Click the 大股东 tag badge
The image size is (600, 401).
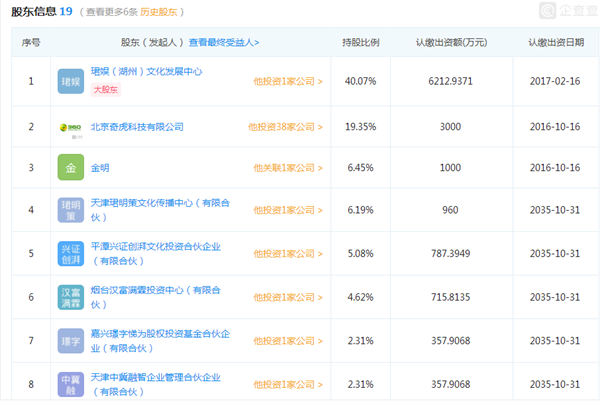[x=106, y=90]
